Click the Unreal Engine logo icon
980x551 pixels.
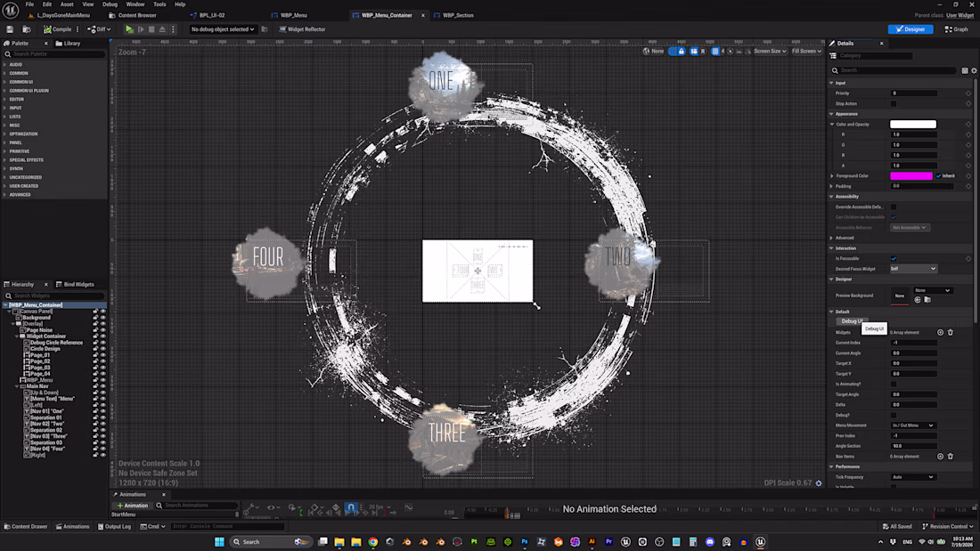11,10
